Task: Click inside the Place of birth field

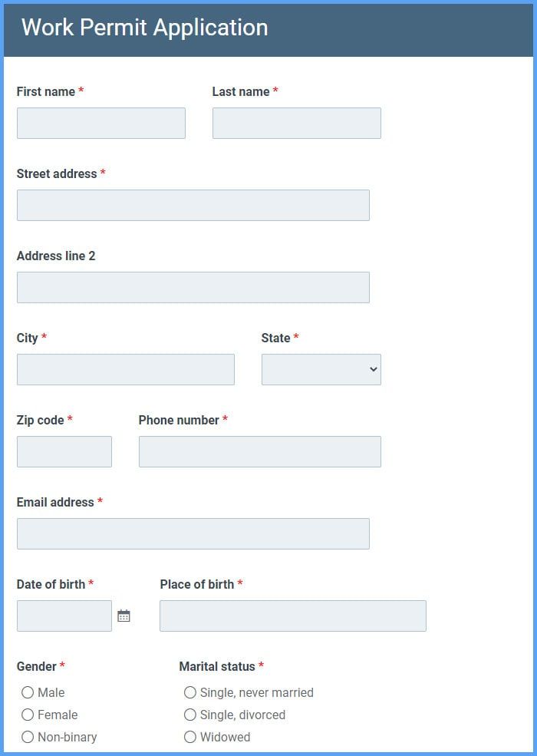Action: (x=292, y=615)
